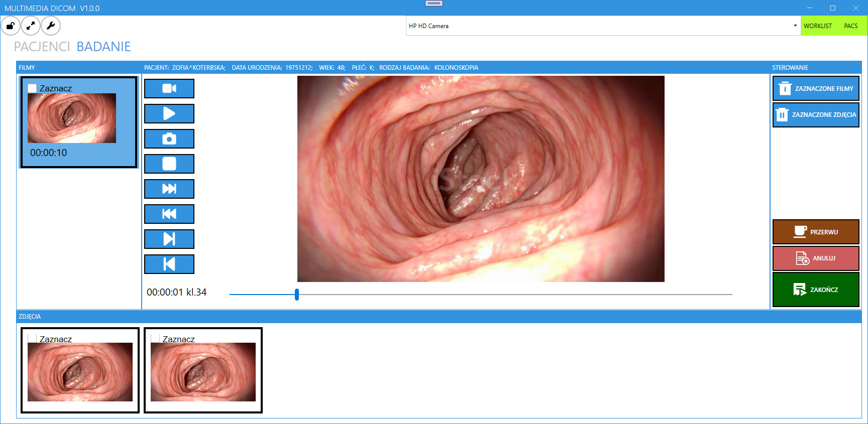Toggle fullscreen with the expand arrows icon
The height and width of the screenshot is (424, 868).
point(31,26)
